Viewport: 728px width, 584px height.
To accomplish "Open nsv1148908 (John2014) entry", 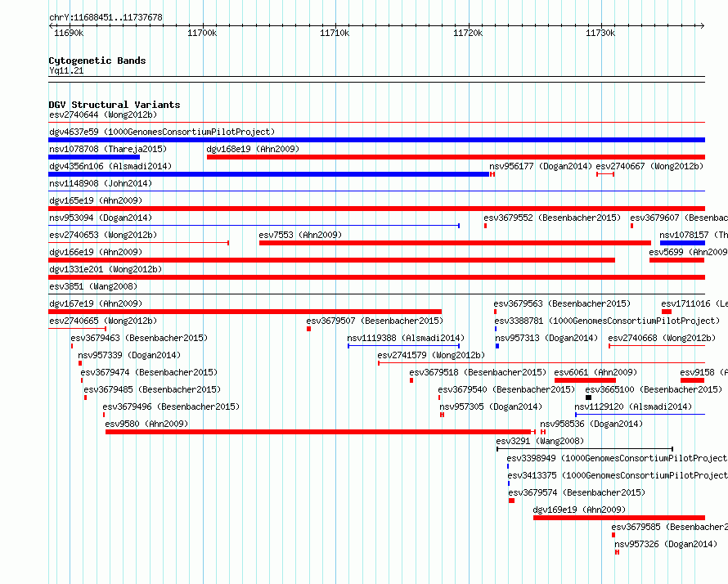I will [x=101, y=183].
